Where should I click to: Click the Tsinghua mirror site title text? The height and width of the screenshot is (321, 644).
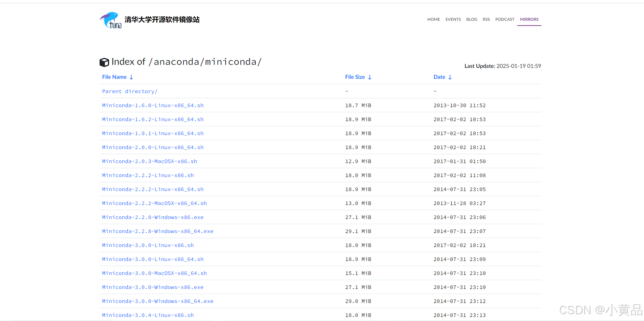tap(162, 20)
